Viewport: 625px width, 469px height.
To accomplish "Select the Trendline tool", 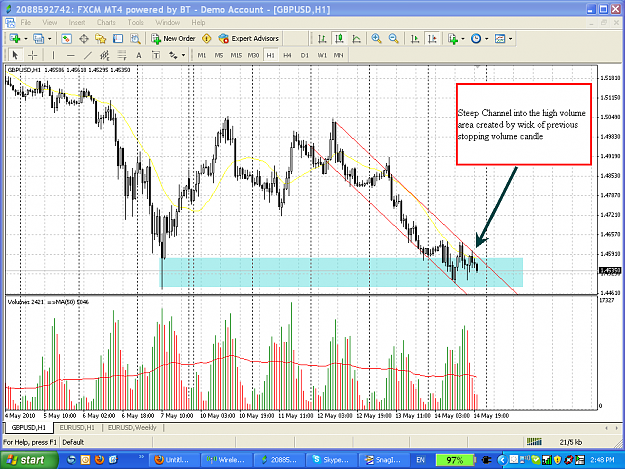I will [x=88, y=55].
